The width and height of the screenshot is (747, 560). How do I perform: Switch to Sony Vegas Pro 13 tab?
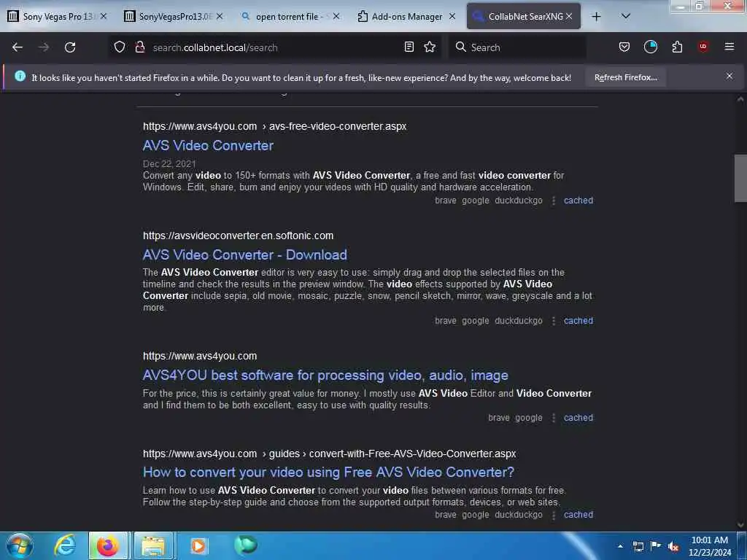tap(57, 16)
